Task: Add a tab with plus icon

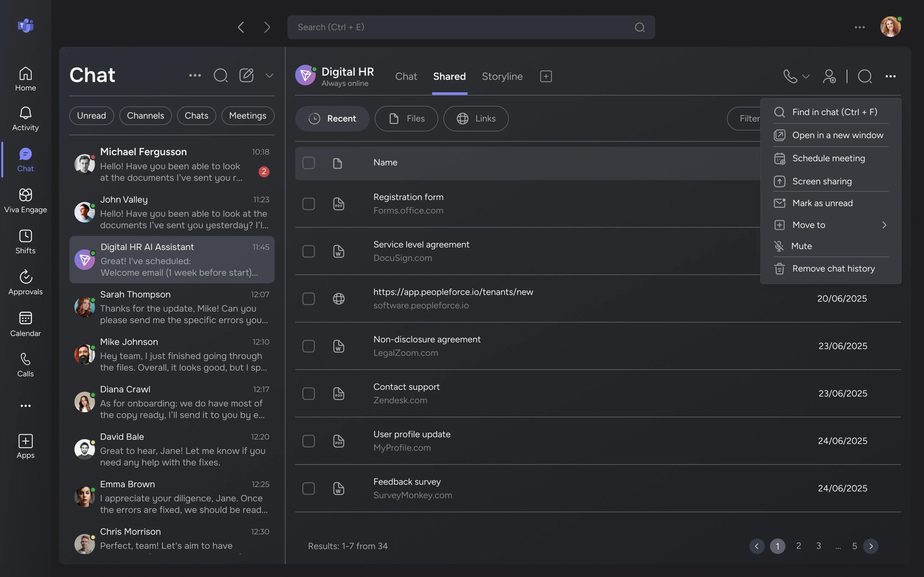Action: tap(546, 76)
